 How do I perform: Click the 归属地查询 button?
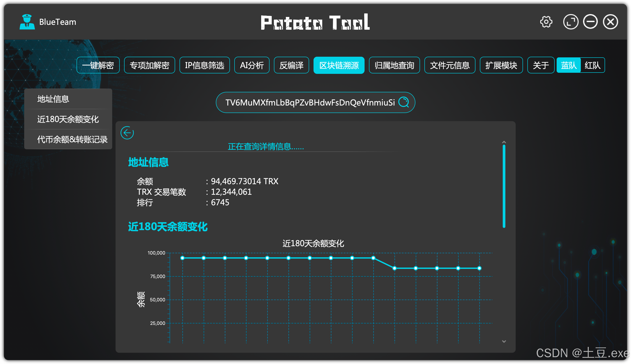[x=394, y=65]
